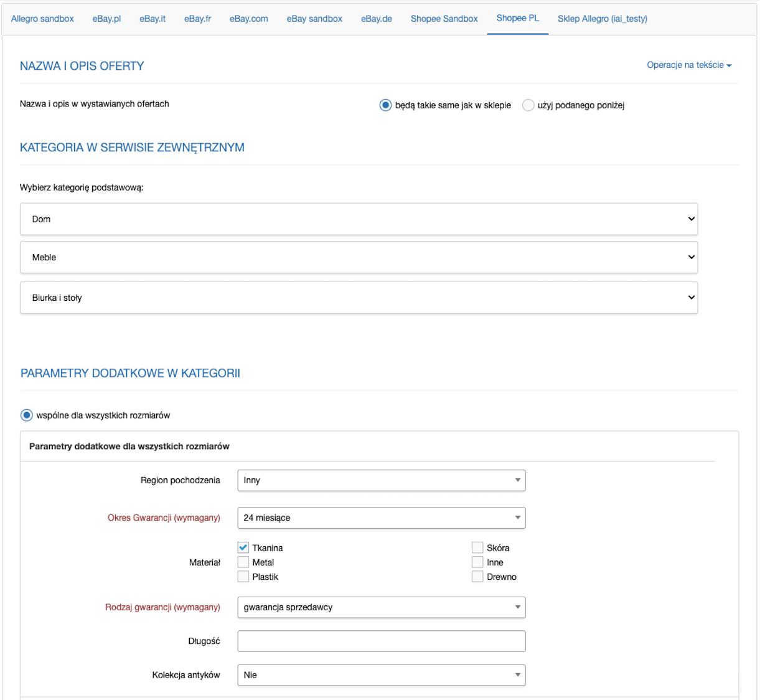Click the 'NAZWA I OPIS OFERTY' heading
Image resolution: width=760 pixels, height=700 pixels.
(82, 66)
